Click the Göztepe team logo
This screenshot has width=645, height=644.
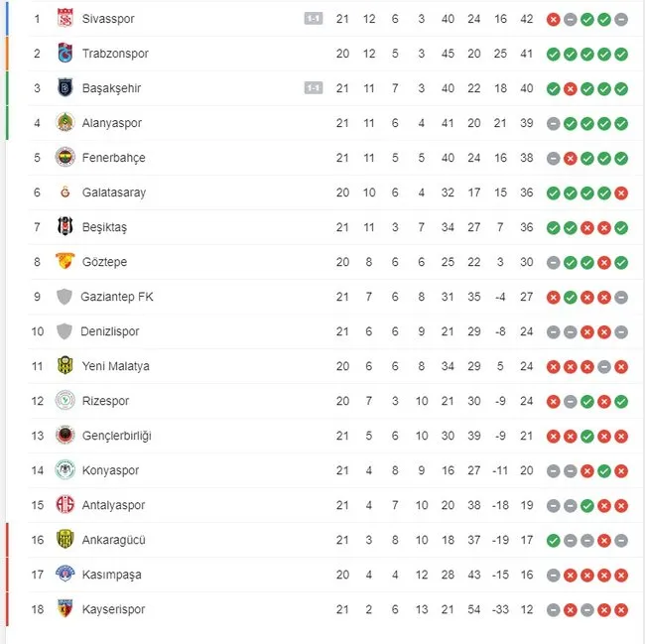[65, 262]
